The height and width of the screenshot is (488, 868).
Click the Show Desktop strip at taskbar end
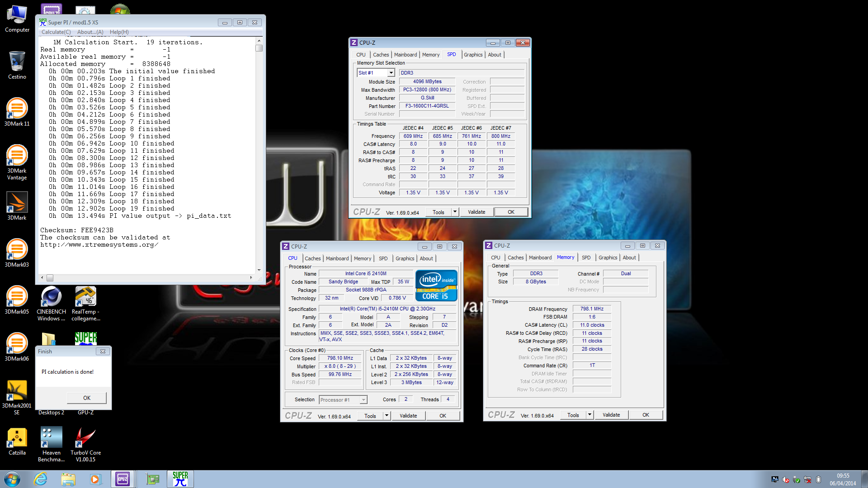pyautogui.click(x=864, y=479)
